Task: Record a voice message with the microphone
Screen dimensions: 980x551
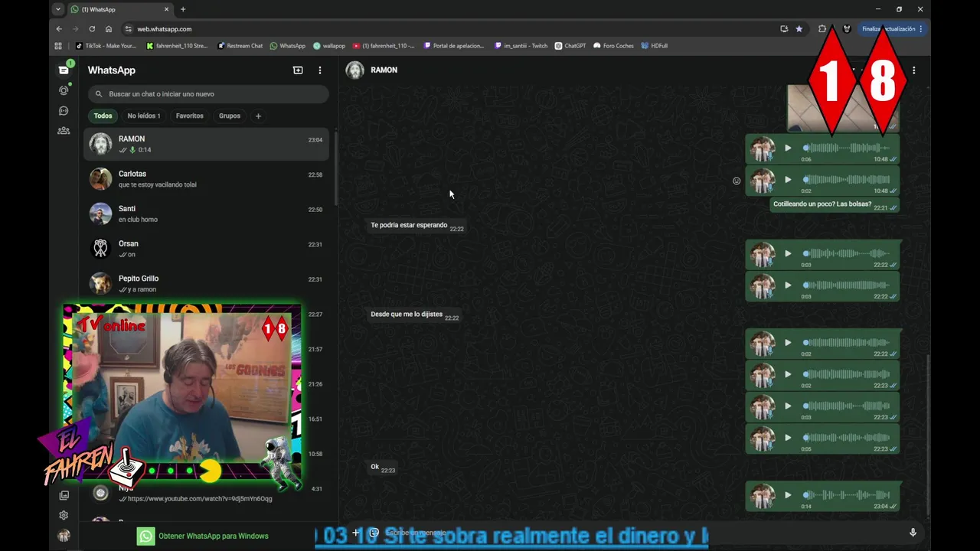Action: 913,533
